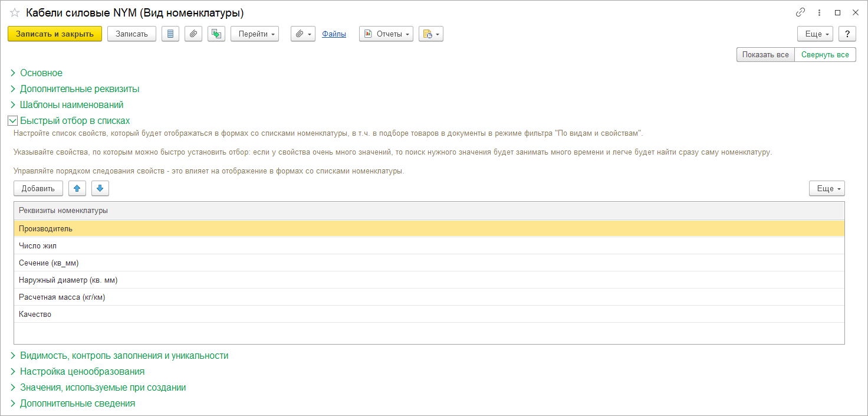Open the help question mark button
Screen dimensions: 868x416
coord(847,34)
